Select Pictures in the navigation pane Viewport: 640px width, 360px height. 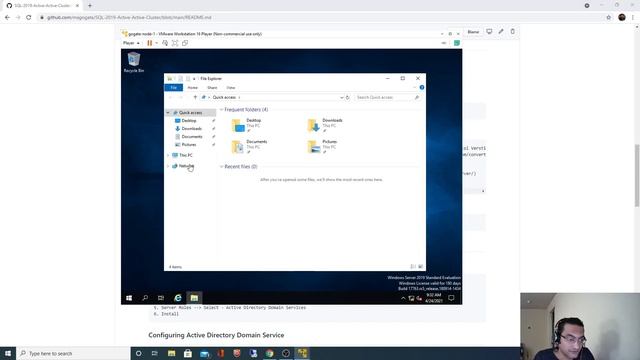[x=189, y=145]
